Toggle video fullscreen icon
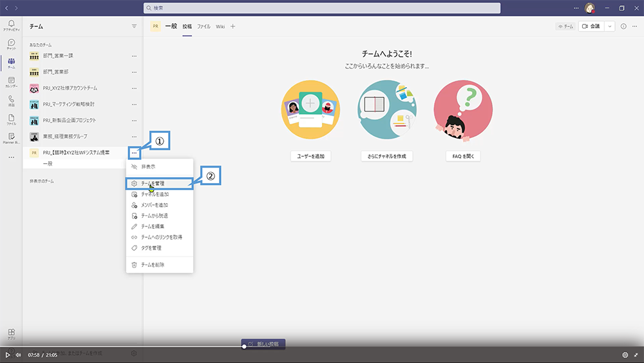The height and width of the screenshot is (363, 644). pyautogui.click(x=636, y=355)
